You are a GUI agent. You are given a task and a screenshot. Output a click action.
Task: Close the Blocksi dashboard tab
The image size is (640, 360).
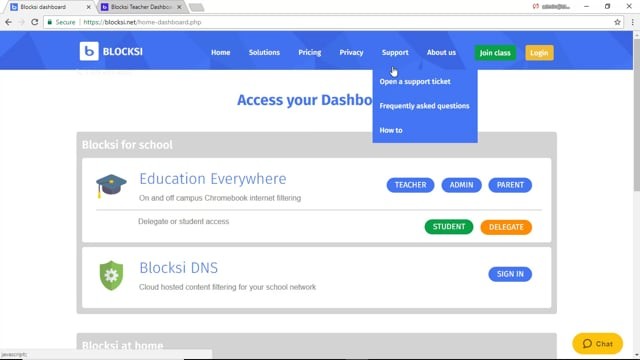point(88,7)
